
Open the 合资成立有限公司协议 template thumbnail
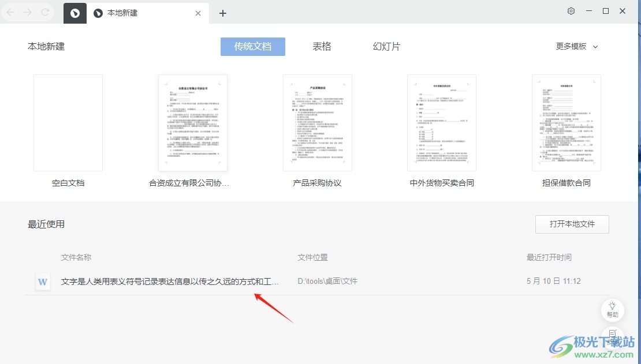tap(193, 122)
